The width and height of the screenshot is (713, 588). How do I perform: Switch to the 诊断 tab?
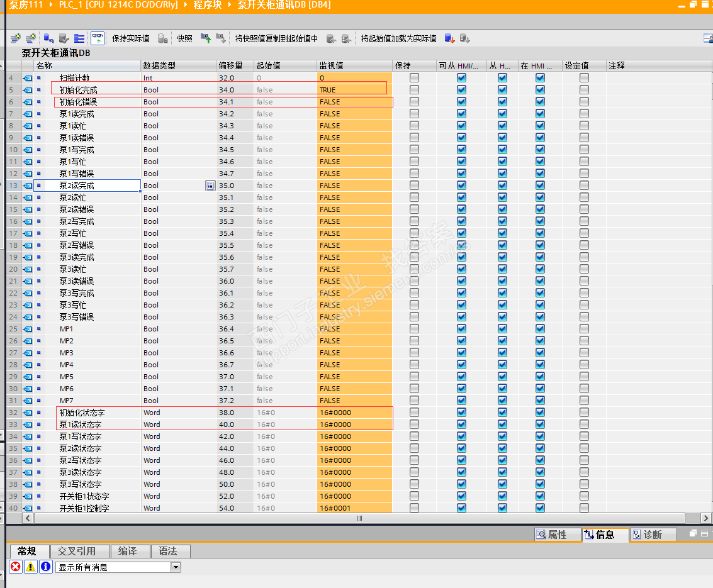coord(653,535)
